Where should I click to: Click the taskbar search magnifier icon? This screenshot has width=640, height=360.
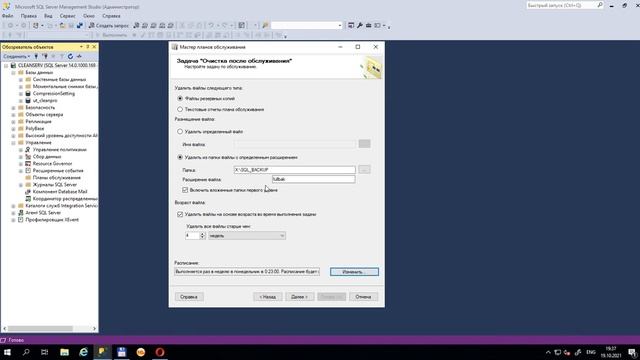[26, 352]
